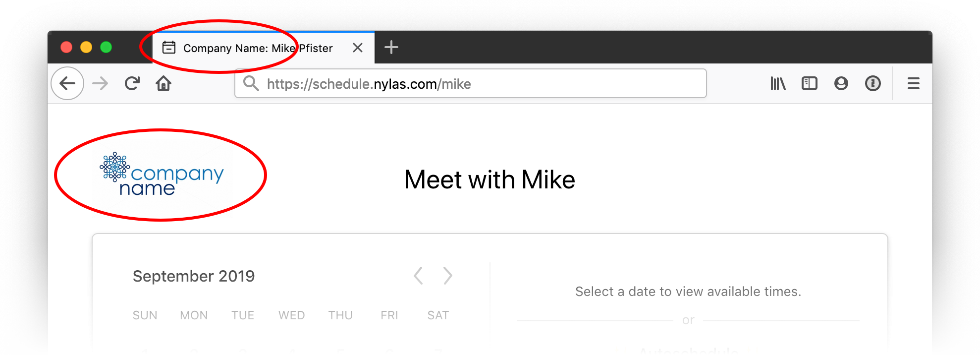Screen dimensions: 980x355
Task: Open the Library panel icon
Action: [x=778, y=83]
